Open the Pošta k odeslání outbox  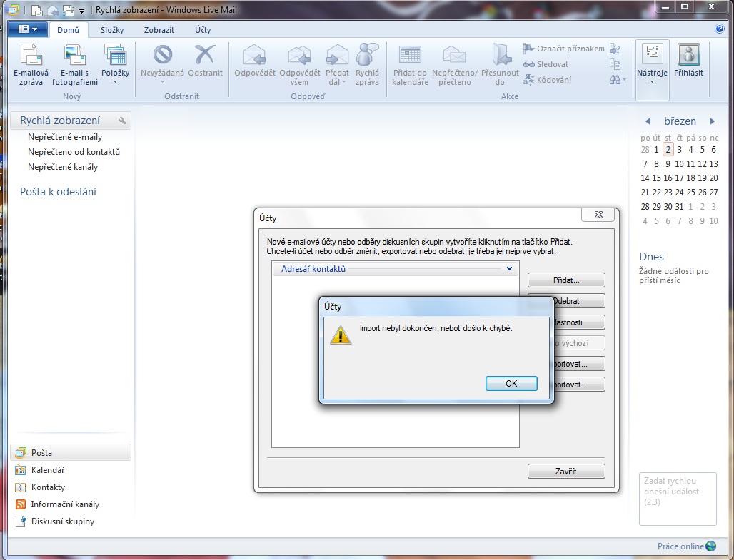tap(58, 192)
